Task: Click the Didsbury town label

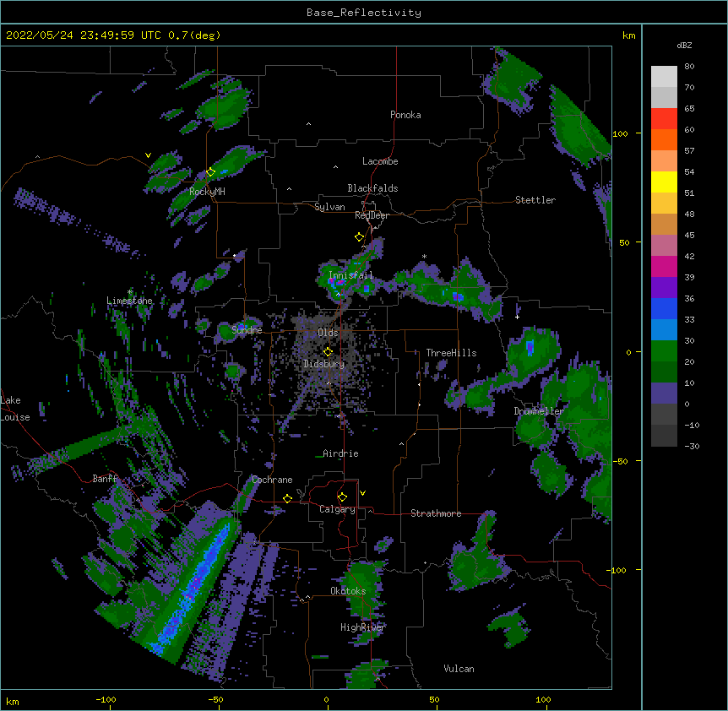Action: [324, 364]
